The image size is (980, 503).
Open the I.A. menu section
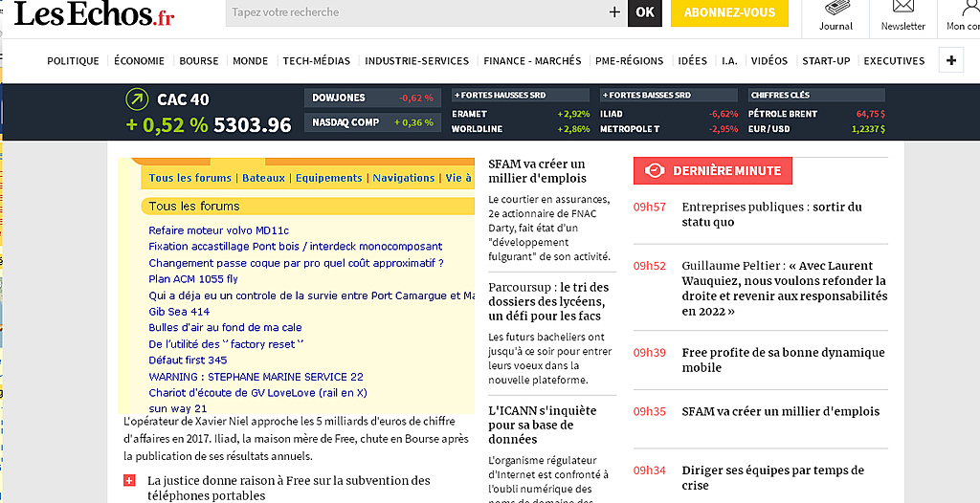pyautogui.click(x=729, y=60)
